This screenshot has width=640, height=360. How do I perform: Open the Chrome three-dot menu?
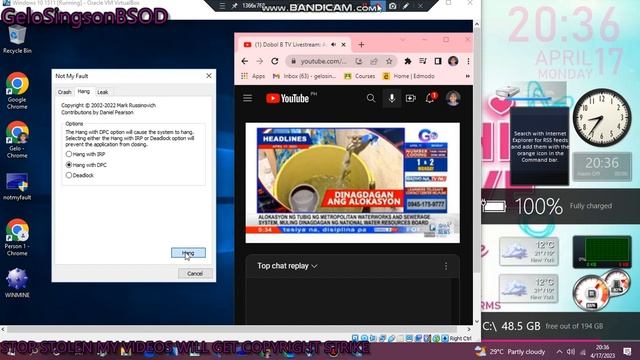point(468,61)
